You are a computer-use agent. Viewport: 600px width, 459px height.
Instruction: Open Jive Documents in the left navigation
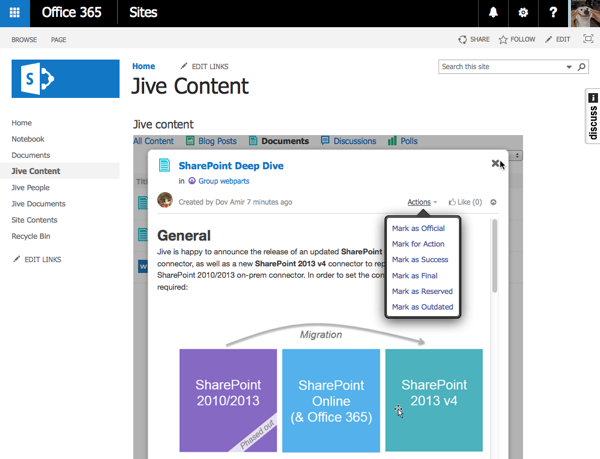point(38,204)
